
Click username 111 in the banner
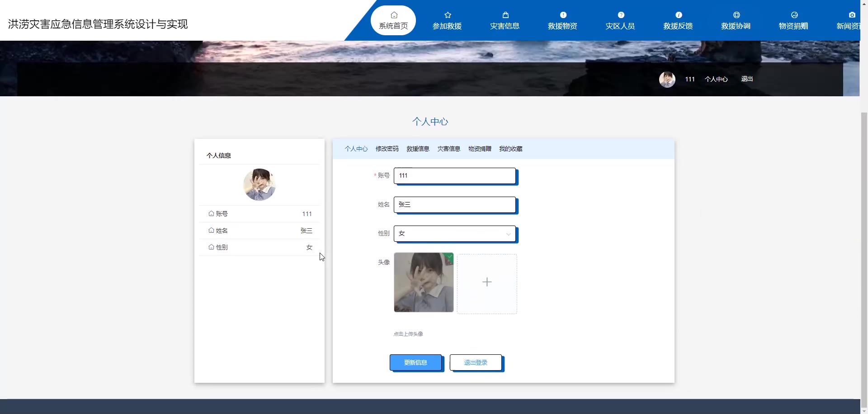pyautogui.click(x=690, y=79)
